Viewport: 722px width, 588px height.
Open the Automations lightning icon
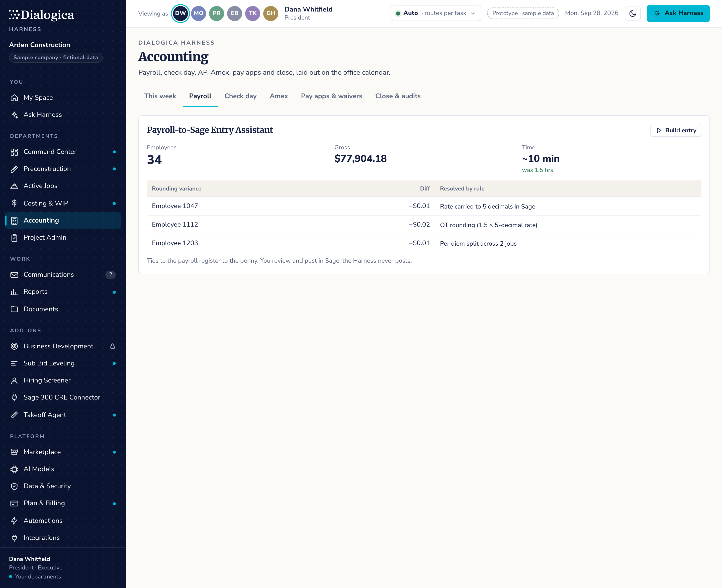tap(14, 521)
